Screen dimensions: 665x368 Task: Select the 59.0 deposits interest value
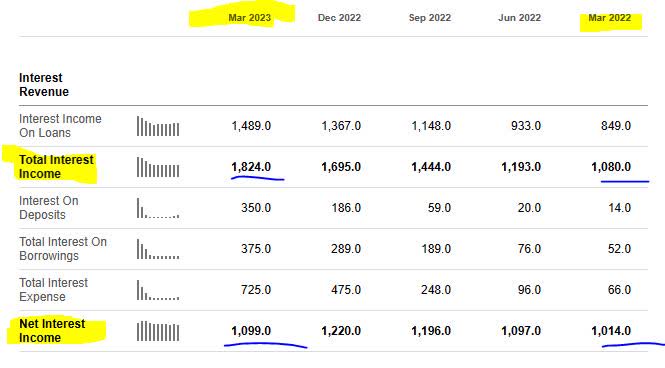click(439, 208)
